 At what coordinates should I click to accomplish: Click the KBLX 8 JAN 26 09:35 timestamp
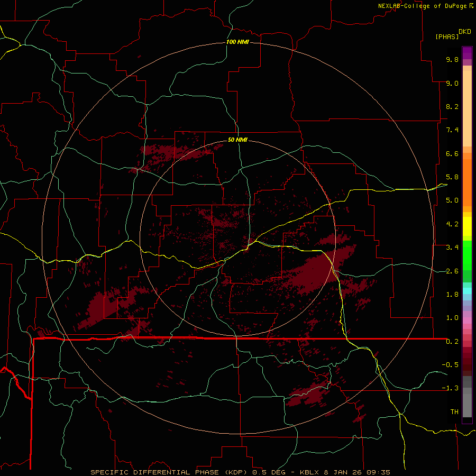tap(345, 472)
